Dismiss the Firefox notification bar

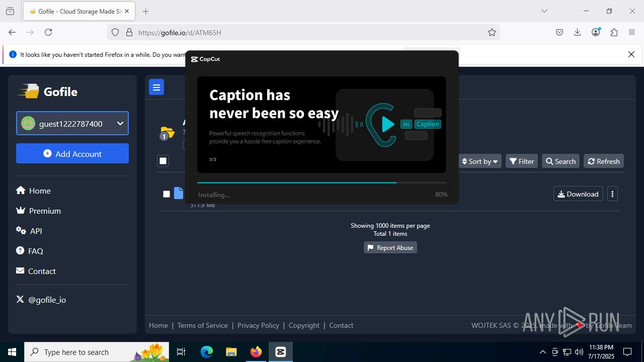[631, 54]
